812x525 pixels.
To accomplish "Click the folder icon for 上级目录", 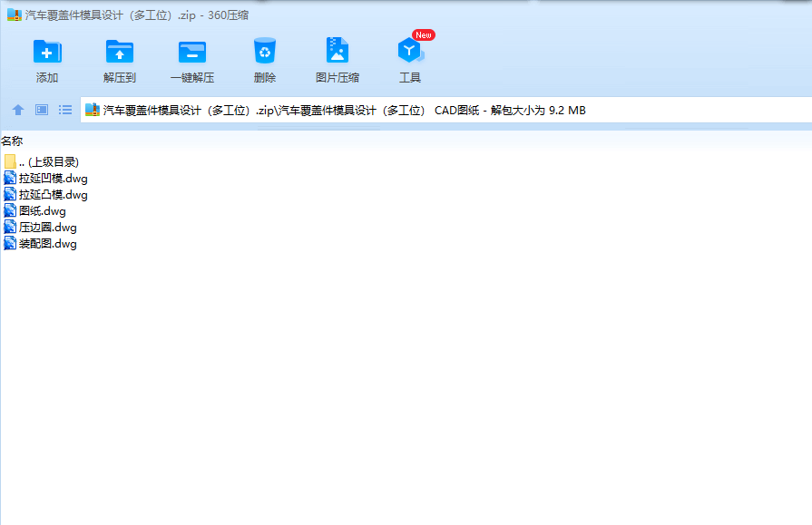I will (x=10, y=161).
